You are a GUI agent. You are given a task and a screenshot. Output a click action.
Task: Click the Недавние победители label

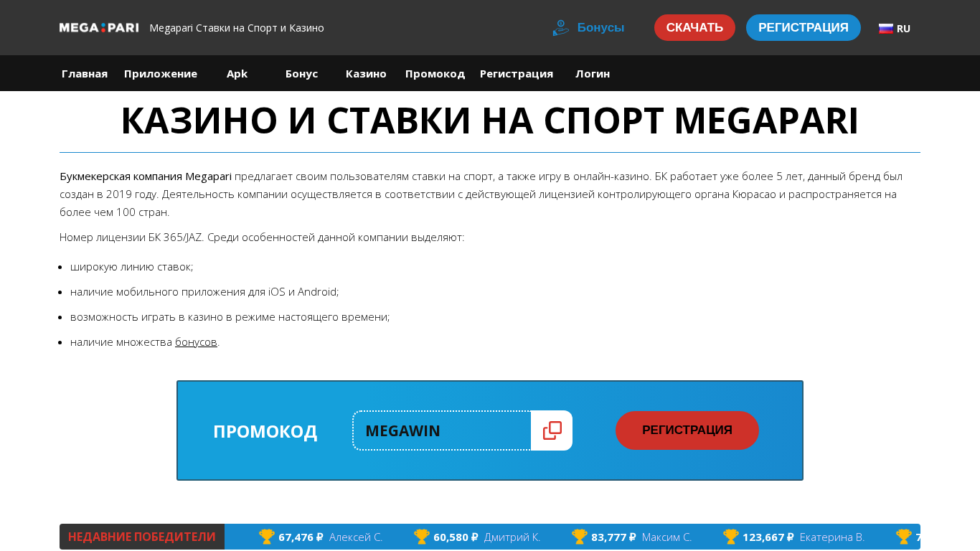tap(142, 537)
